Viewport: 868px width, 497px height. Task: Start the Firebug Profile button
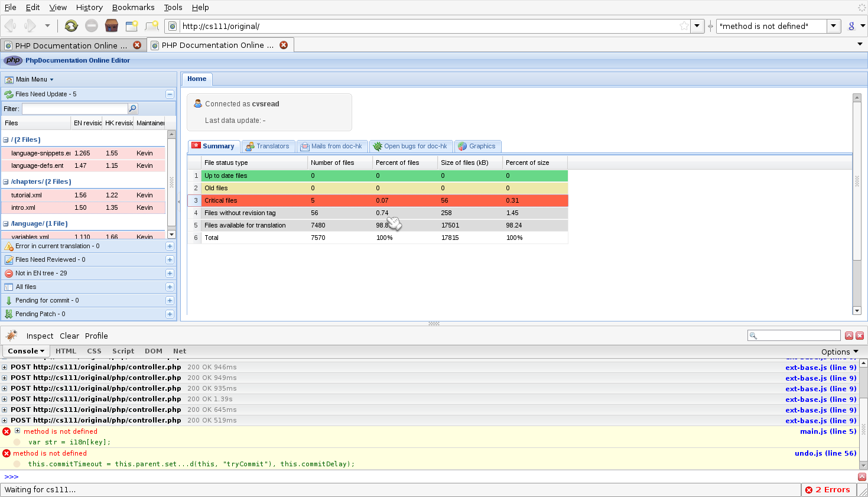[96, 336]
